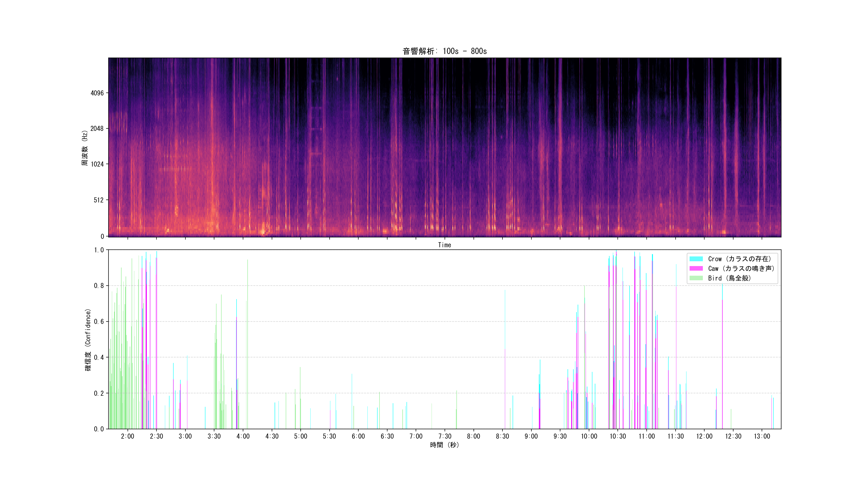Screen dimensions: 868x482
Task: Click the 512 frequency axis label
Action: 98,200
